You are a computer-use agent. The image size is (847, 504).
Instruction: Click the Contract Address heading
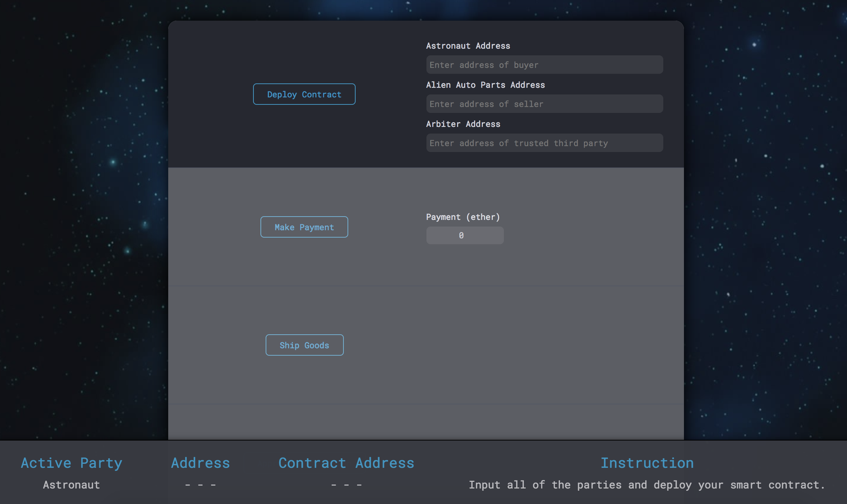346,463
